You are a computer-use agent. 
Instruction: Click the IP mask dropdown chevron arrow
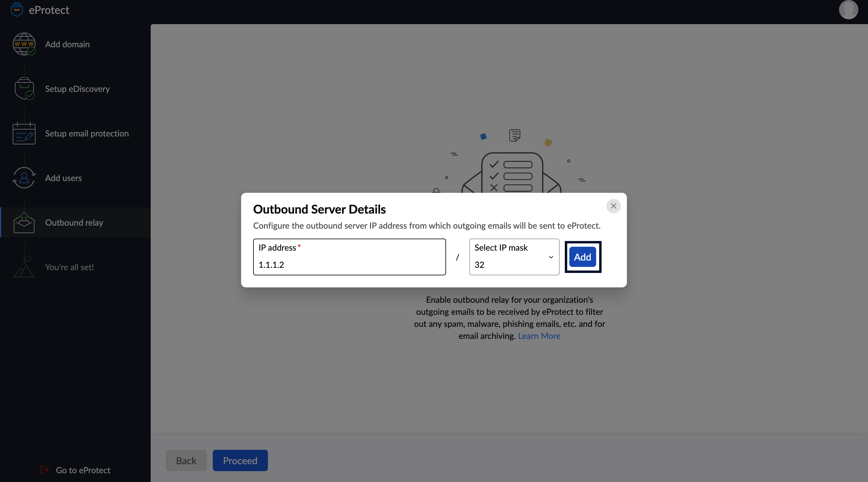pyautogui.click(x=551, y=257)
